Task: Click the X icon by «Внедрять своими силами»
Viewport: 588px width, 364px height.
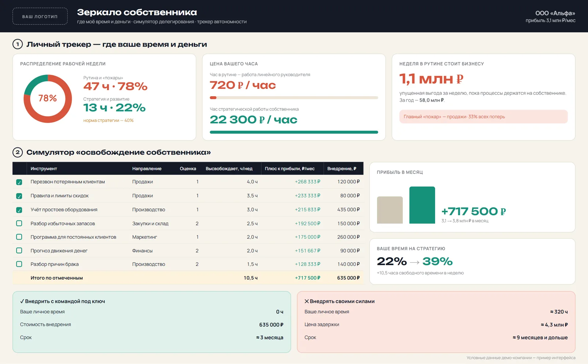Action: [306, 301]
